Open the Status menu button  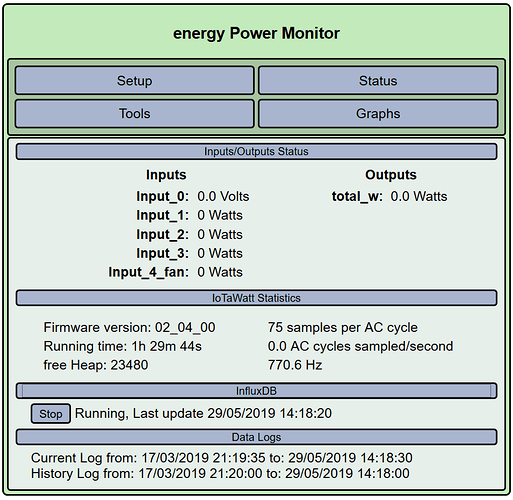378,80
